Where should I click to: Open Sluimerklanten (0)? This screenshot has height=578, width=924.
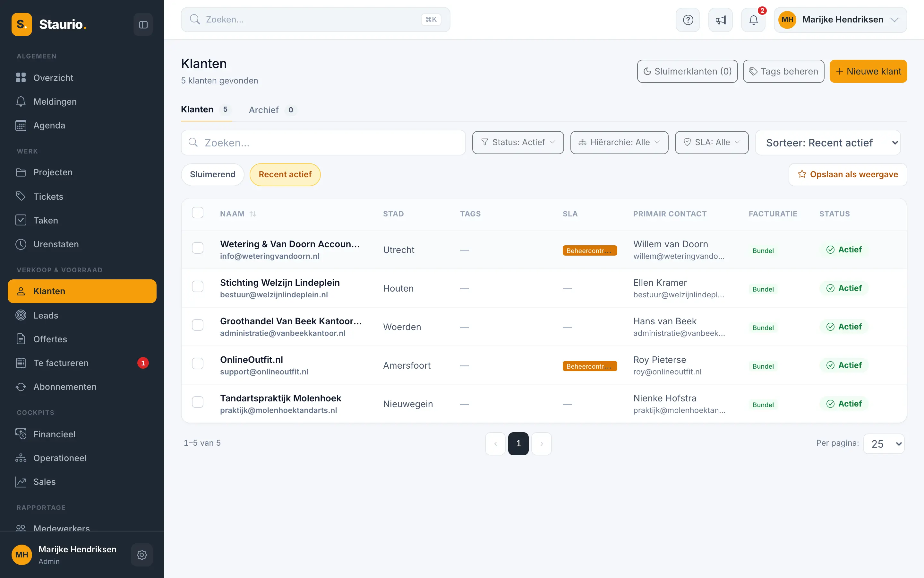(x=687, y=72)
